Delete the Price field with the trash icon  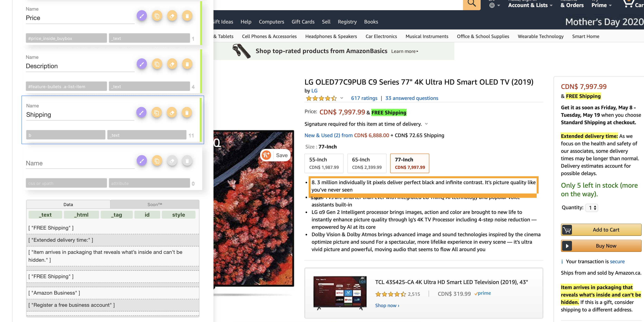(x=187, y=16)
